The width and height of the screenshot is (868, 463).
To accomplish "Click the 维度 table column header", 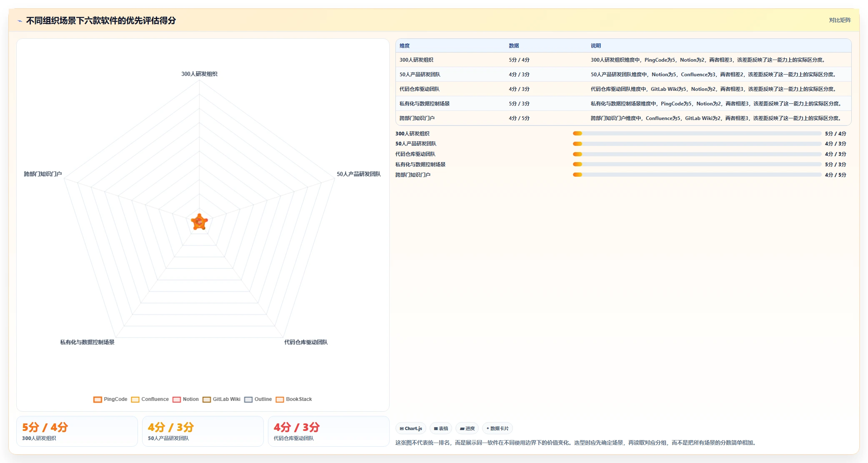I will coord(405,46).
